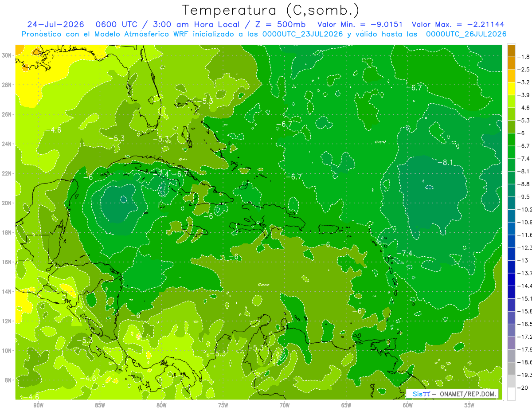Click the -3.2 colorbar label
The width and height of the screenshot is (532, 411).
click(524, 82)
